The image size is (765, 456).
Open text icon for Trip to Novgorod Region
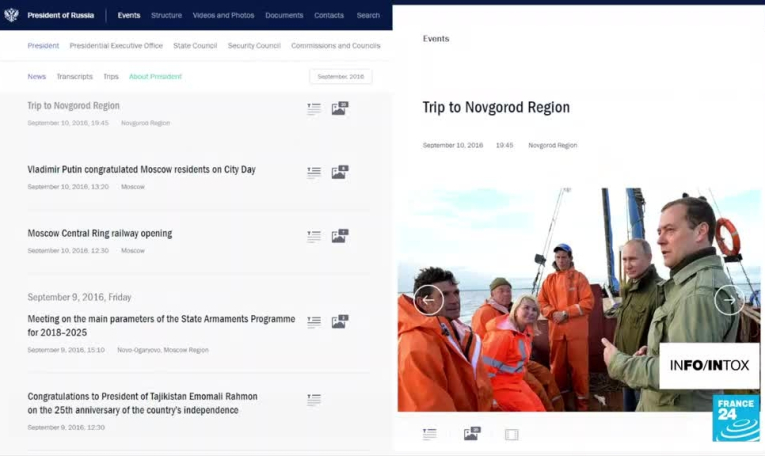point(314,109)
